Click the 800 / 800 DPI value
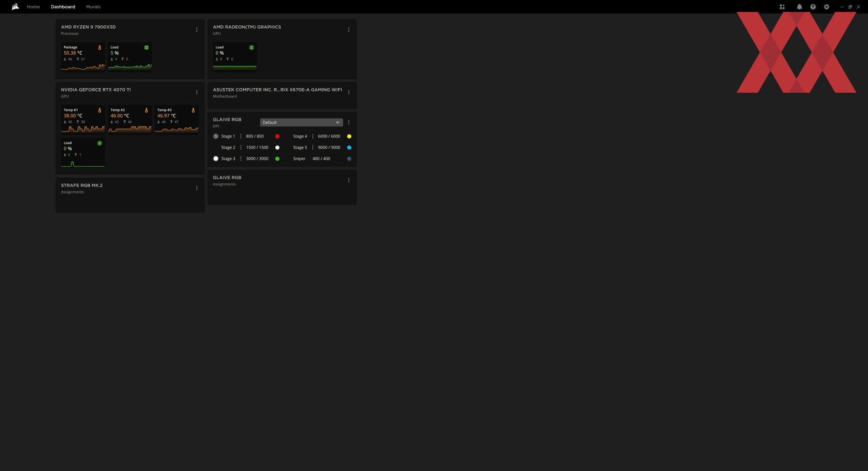The image size is (868, 471). (255, 136)
